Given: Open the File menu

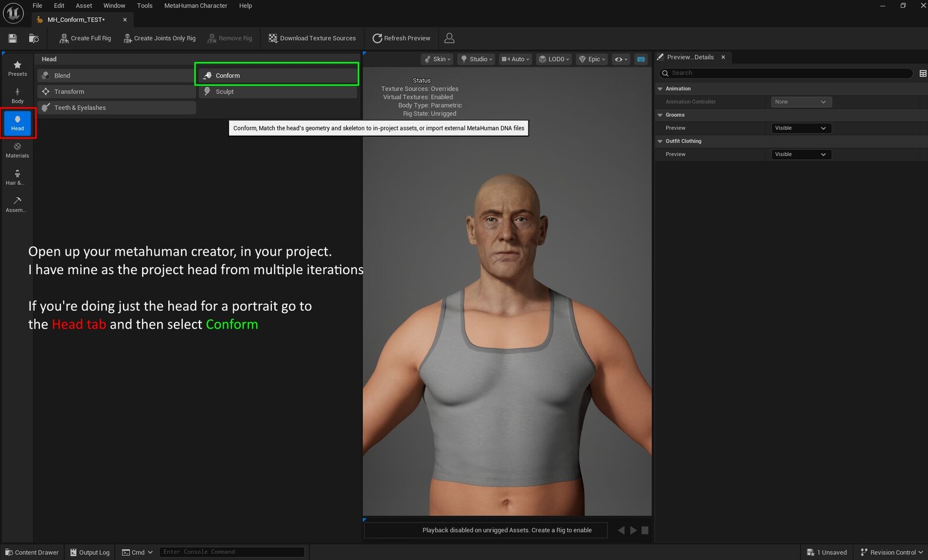Looking at the screenshot, I should tap(37, 6).
